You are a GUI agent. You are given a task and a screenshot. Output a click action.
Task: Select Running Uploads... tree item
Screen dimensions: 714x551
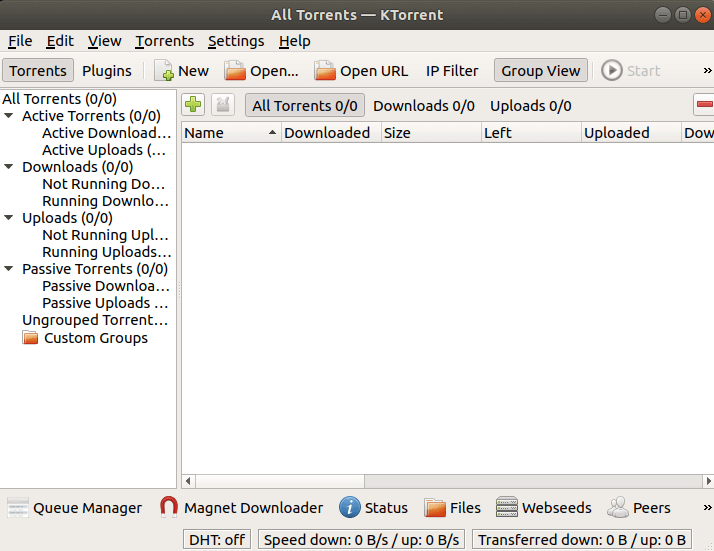click(107, 252)
